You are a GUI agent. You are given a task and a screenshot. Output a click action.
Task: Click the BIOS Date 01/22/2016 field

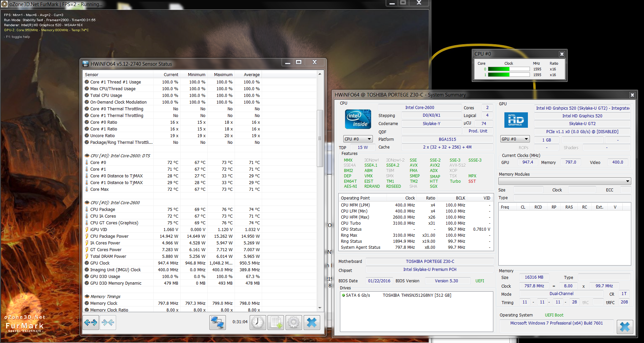click(379, 281)
